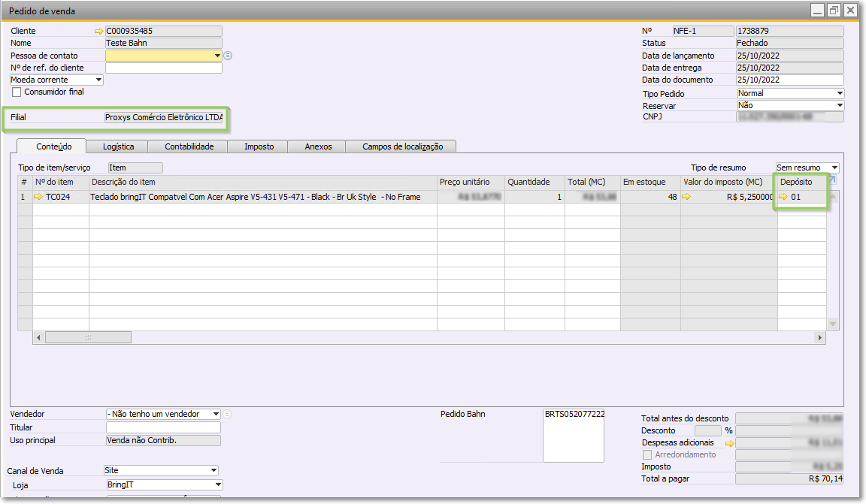This screenshot has height=504, width=866.
Task: Click vertical scrollbar up arrow
Action: pyautogui.click(x=833, y=197)
